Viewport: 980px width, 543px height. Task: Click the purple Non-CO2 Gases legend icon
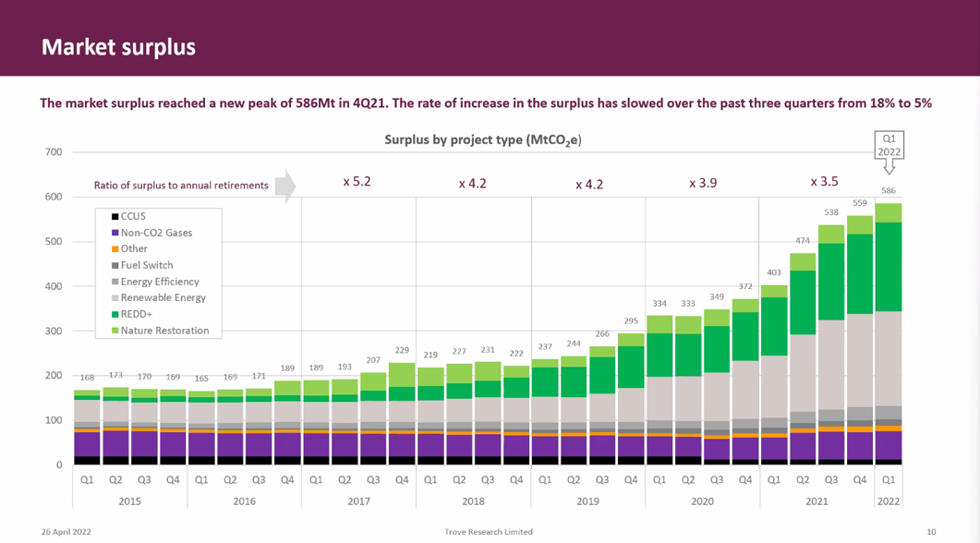pyautogui.click(x=115, y=233)
